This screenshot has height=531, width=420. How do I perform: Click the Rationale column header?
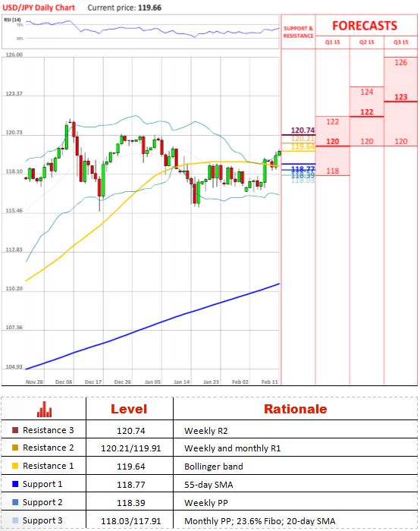(x=295, y=409)
